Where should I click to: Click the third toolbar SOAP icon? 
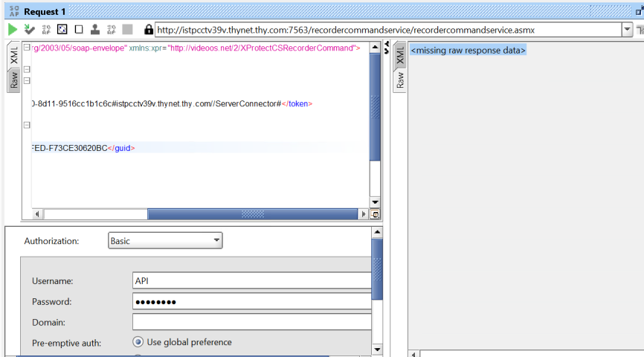pyautogui.click(x=46, y=30)
